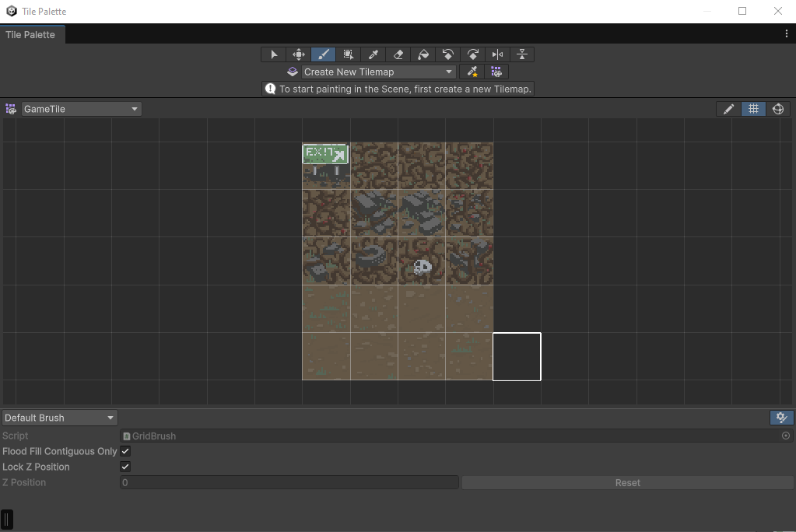
Task: Toggle palette edit mode pencil button
Action: [x=728, y=109]
